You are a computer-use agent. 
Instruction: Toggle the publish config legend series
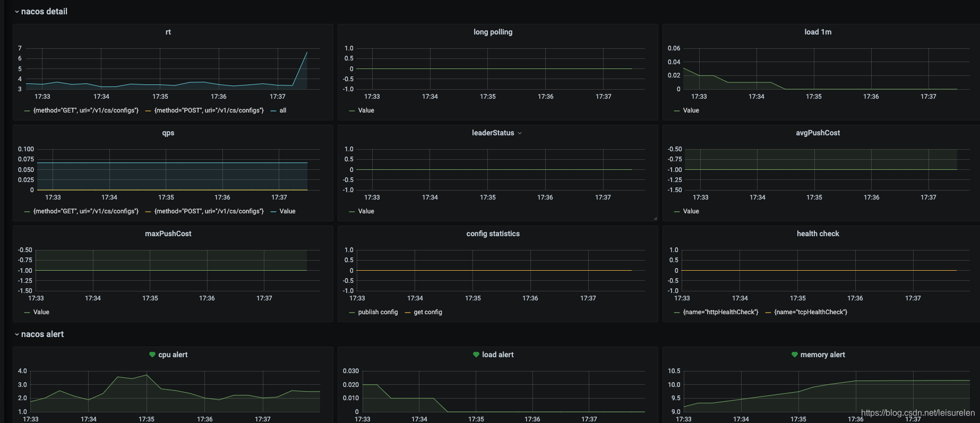click(x=378, y=312)
